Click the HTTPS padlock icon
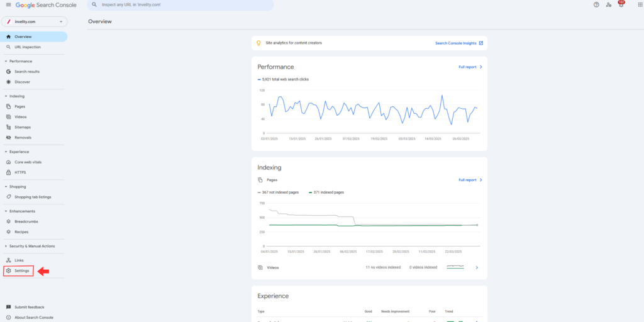This screenshot has height=322, width=644. coord(9,172)
